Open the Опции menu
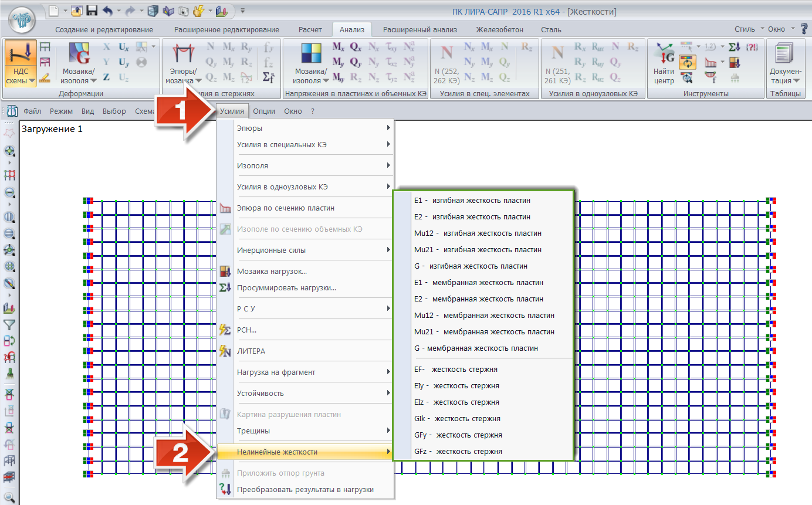The height and width of the screenshot is (505, 812). click(264, 111)
